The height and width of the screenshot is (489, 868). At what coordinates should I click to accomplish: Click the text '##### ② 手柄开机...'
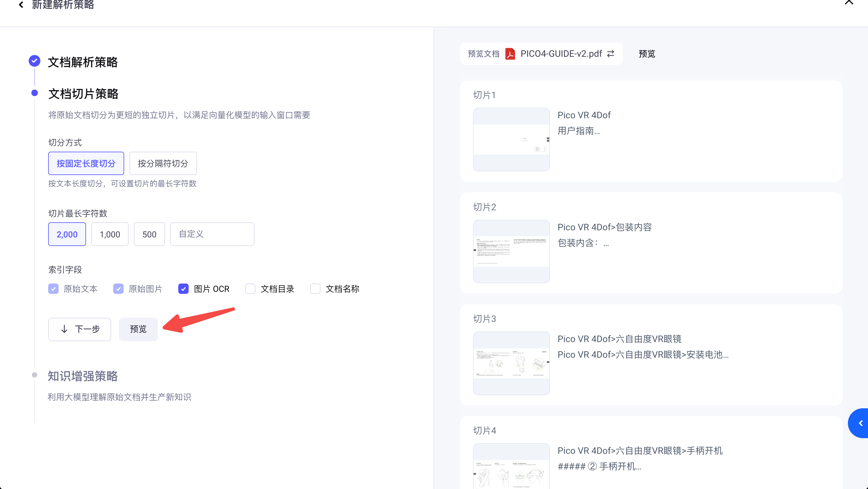click(600, 467)
